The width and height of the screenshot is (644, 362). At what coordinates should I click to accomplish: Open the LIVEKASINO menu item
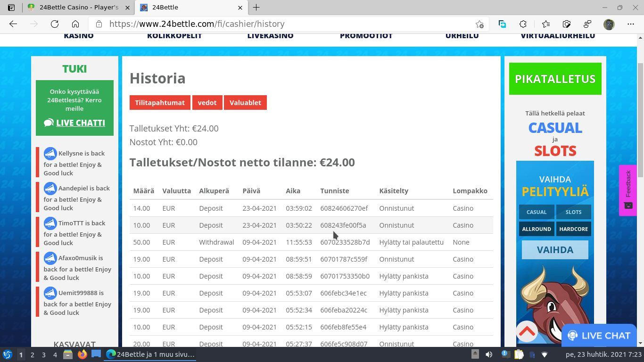coord(270,36)
